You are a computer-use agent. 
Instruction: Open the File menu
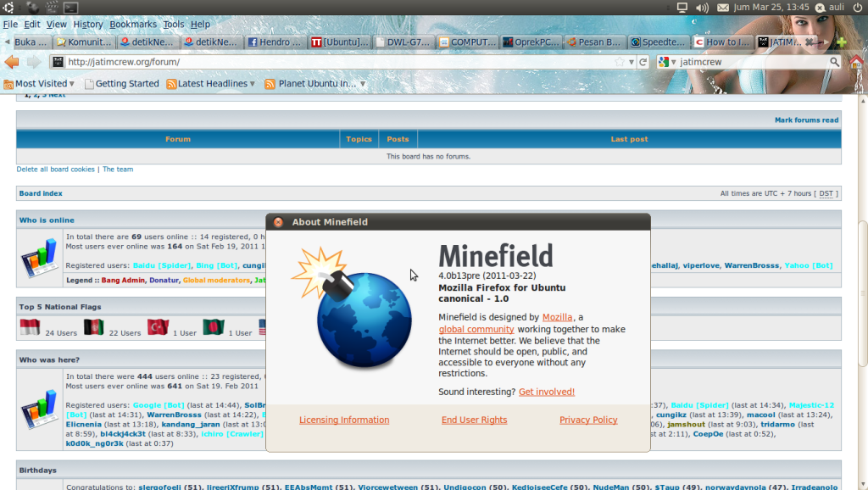point(10,25)
